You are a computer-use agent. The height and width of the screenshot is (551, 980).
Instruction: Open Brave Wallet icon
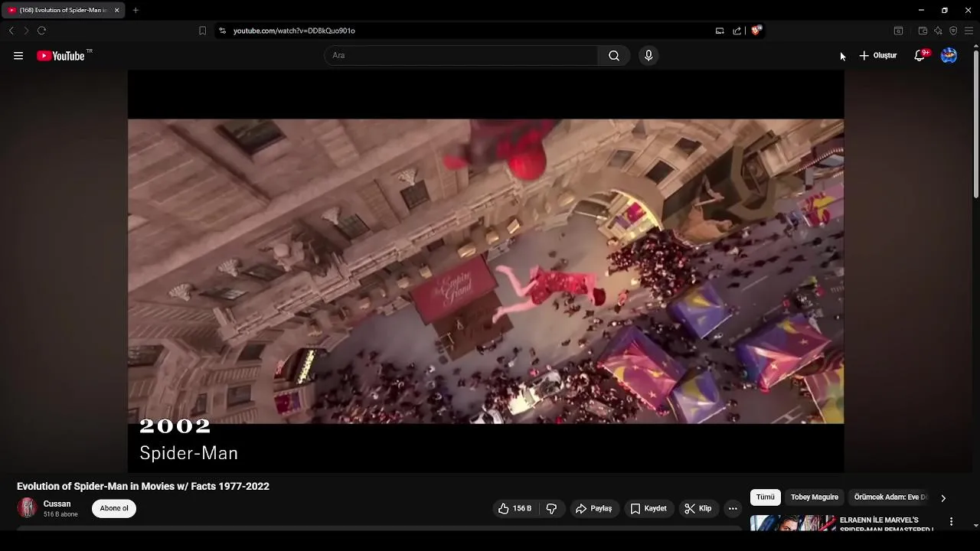(923, 31)
